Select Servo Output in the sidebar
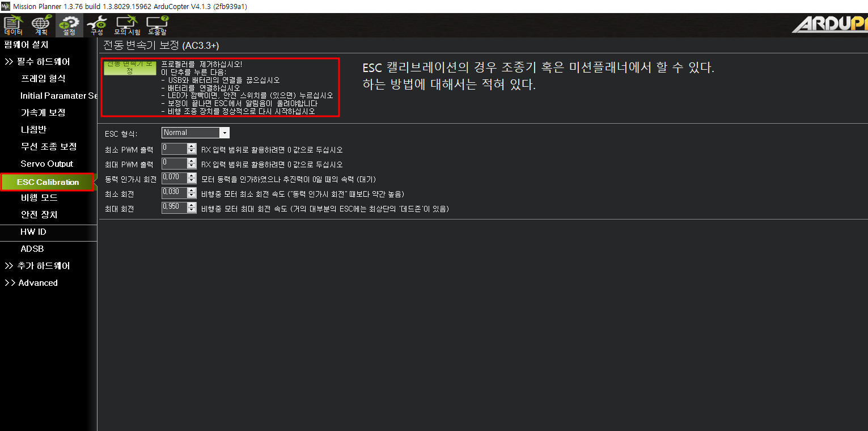The height and width of the screenshot is (431, 868). coord(47,163)
